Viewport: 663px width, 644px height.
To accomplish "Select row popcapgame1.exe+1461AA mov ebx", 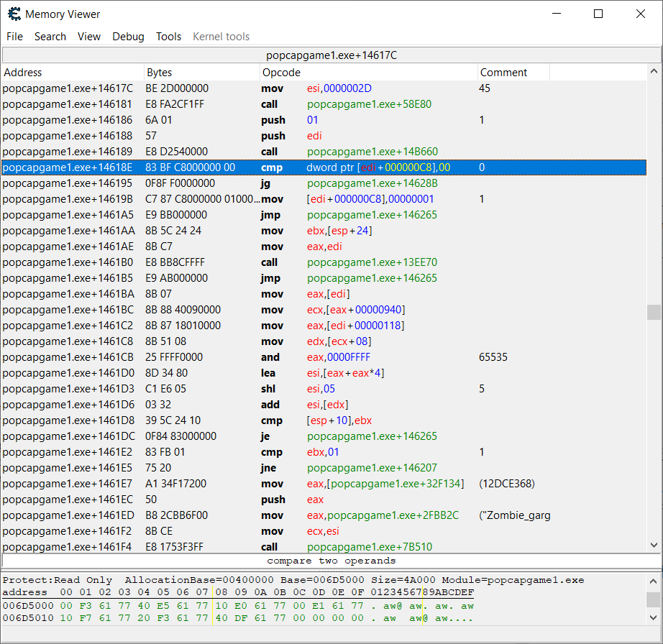I will 324,231.
